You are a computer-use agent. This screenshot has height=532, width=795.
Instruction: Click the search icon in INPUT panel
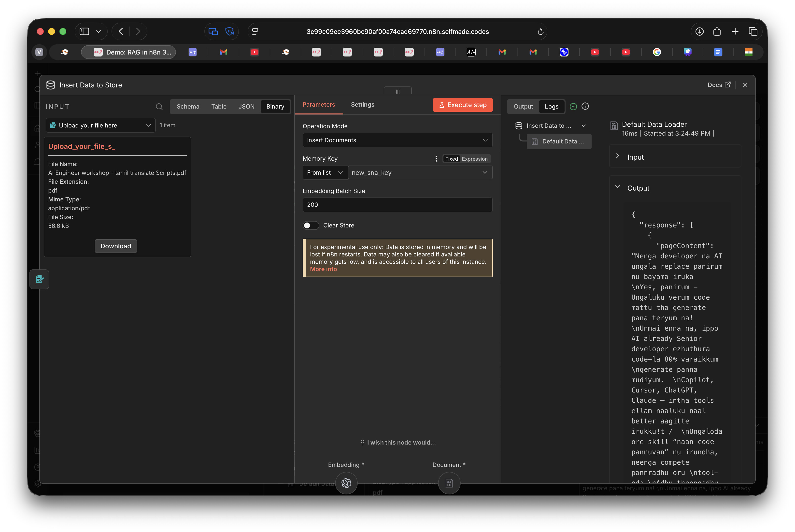pyautogui.click(x=159, y=107)
